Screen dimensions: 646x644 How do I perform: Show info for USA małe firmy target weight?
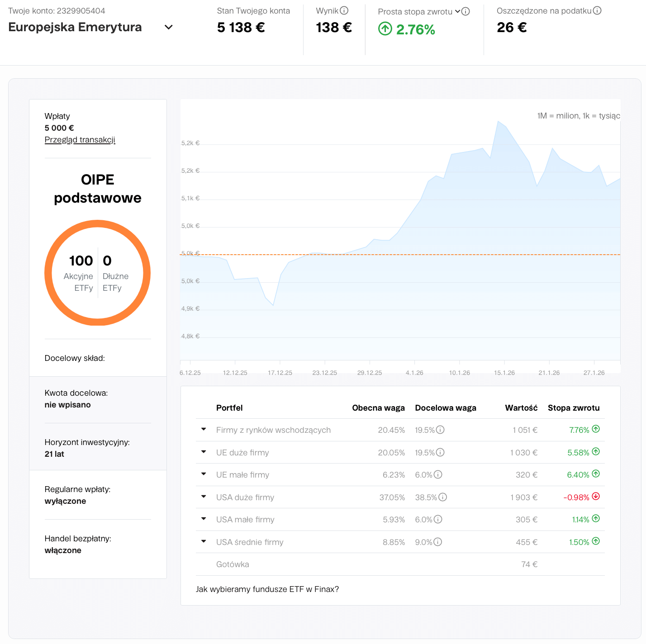click(x=438, y=519)
